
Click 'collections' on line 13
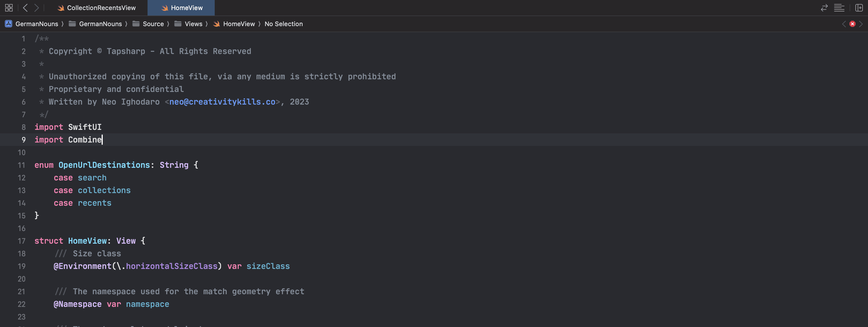point(104,190)
